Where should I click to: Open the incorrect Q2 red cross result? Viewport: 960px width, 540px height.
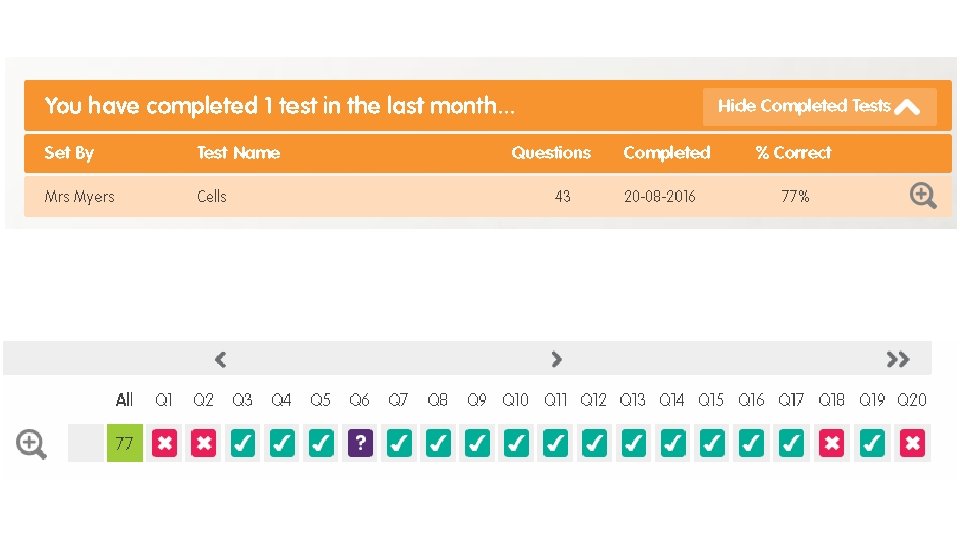(x=203, y=443)
